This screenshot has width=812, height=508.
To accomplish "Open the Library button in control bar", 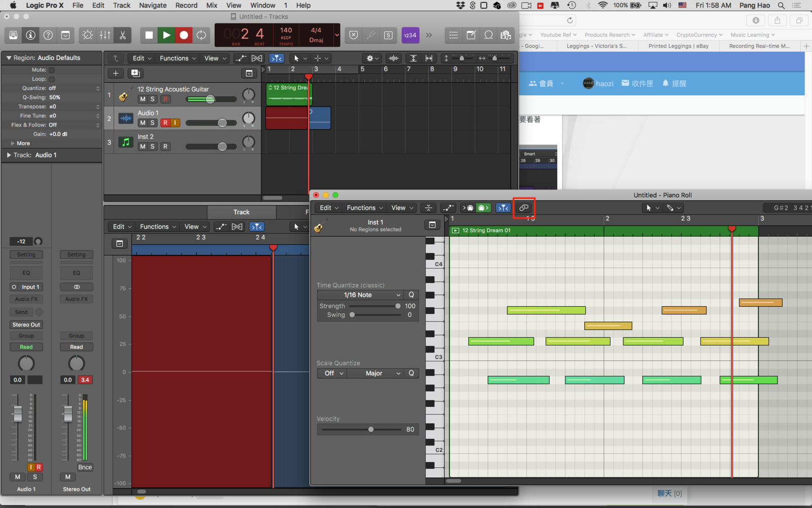I will (14, 35).
